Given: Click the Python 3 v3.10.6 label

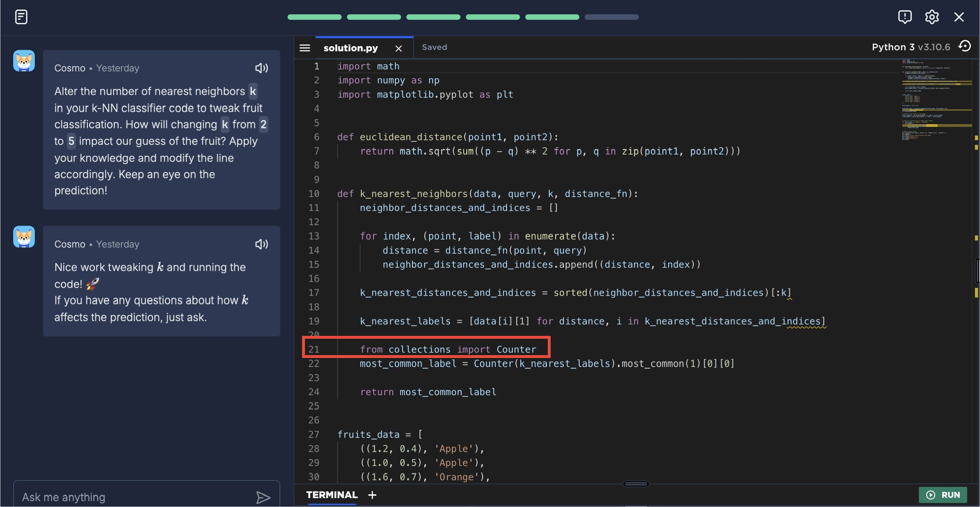Looking at the screenshot, I should pyautogui.click(x=911, y=47).
